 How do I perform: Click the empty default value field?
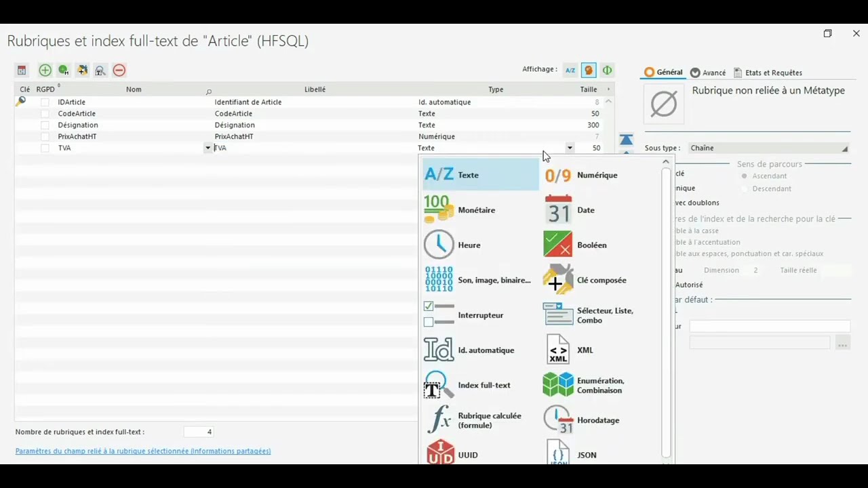[770, 326]
